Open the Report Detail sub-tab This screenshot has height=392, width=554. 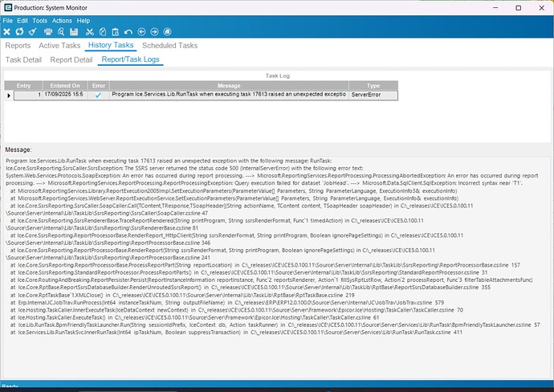click(x=71, y=59)
